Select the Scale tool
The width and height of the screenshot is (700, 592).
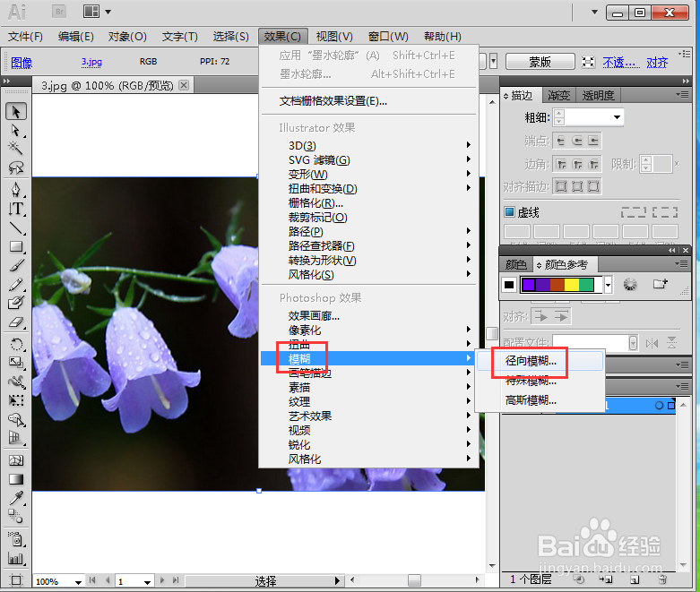point(16,363)
